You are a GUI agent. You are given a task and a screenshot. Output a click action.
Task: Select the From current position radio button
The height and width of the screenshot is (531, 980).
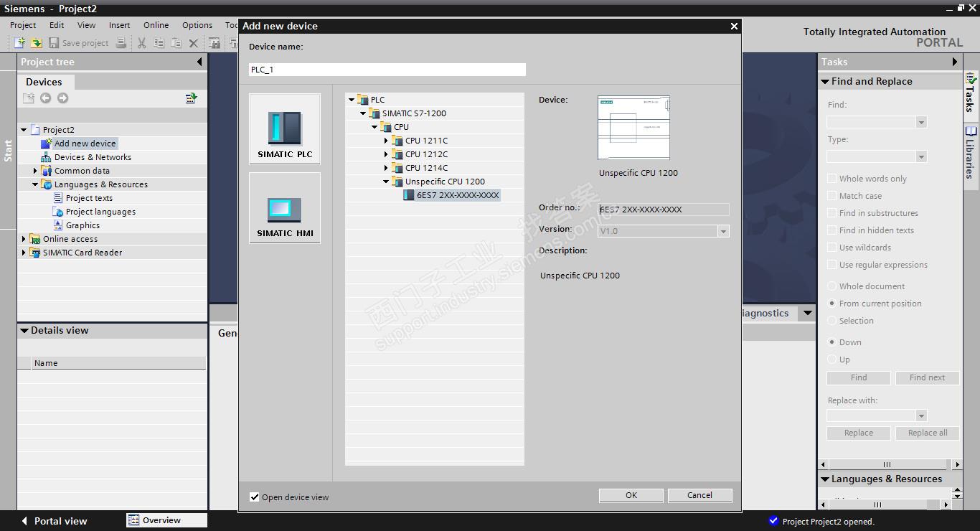[831, 304]
